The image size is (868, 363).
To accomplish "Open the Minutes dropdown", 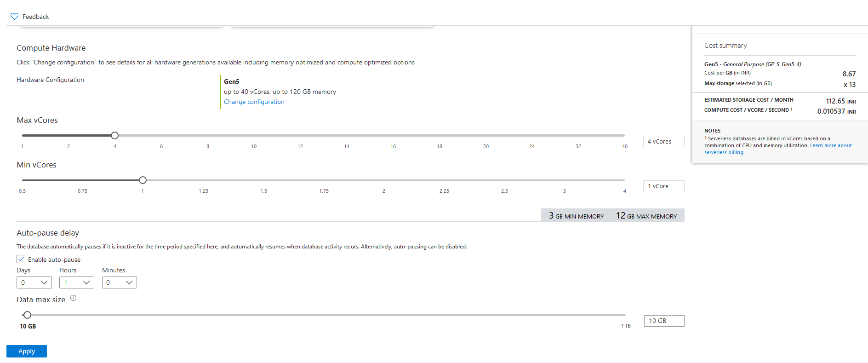I will 119,282.
